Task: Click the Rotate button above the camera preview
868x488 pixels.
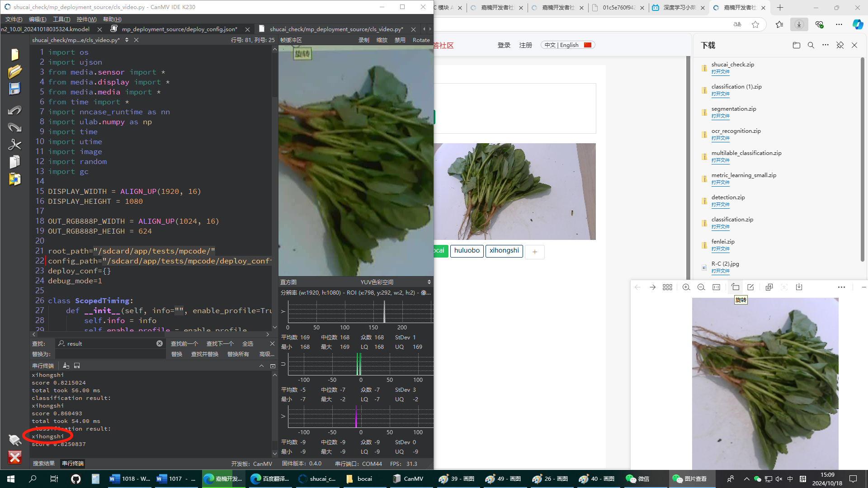Action: (421, 40)
